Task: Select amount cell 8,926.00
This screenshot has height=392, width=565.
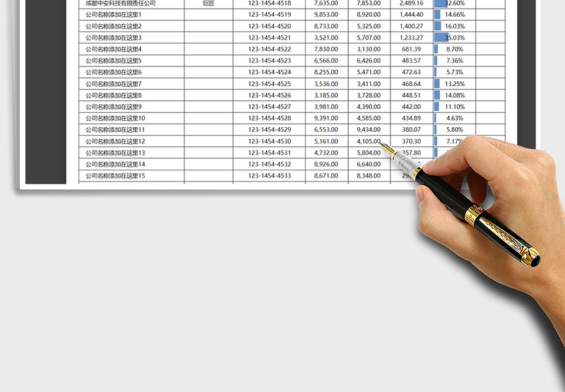Action: (326, 165)
